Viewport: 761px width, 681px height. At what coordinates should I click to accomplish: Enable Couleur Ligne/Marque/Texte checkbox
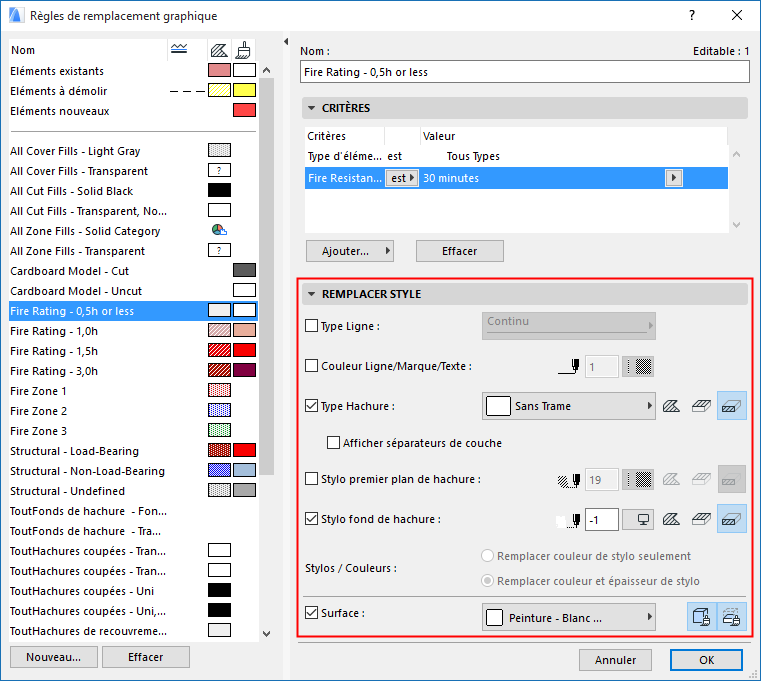click(x=311, y=365)
